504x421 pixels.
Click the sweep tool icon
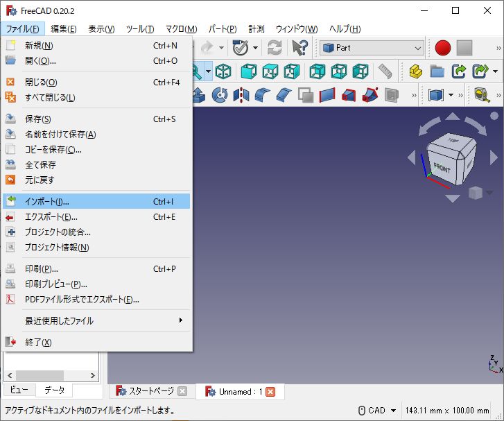coord(370,95)
